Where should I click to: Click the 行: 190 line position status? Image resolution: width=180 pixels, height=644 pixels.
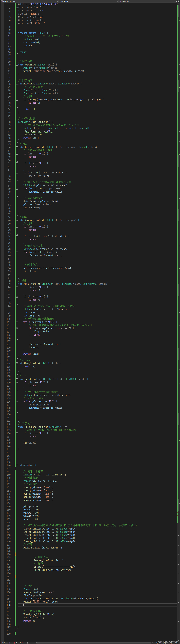[159, 642]
